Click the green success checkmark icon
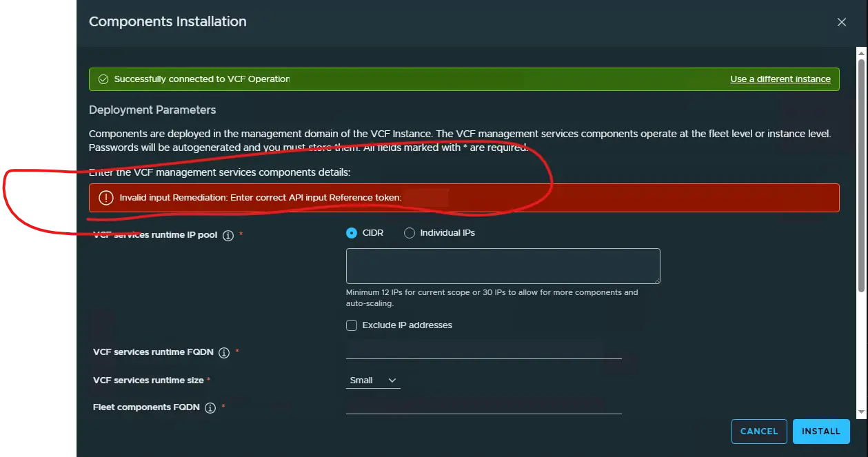Image resolution: width=868 pixels, height=457 pixels. [x=103, y=79]
